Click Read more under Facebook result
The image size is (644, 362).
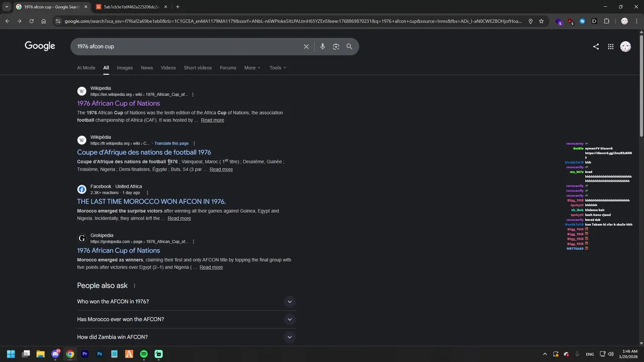pos(179,218)
